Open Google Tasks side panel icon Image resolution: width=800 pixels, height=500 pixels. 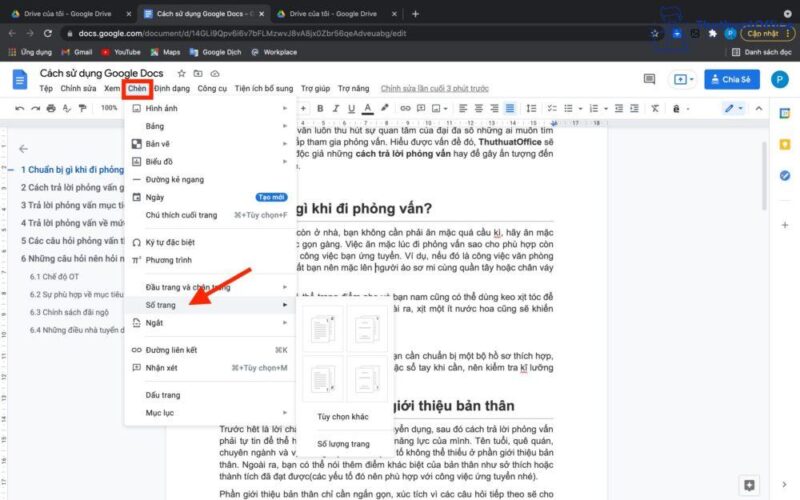point(785,176)
